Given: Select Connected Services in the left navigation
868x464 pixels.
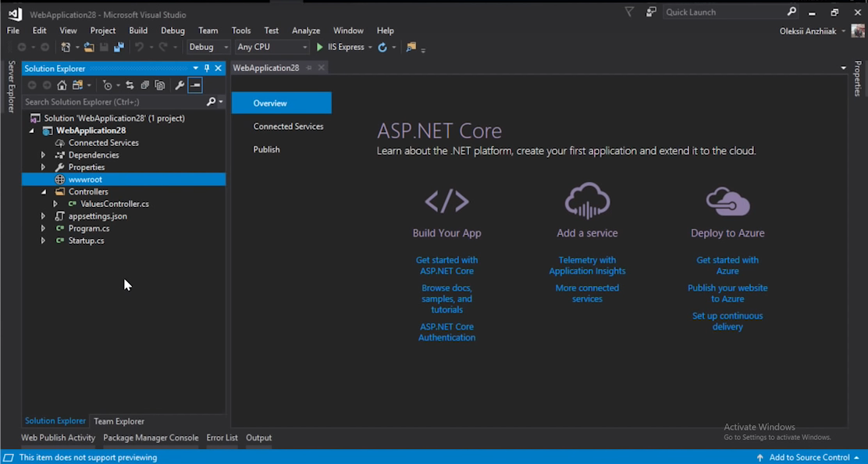Looking at the screenshot, I should point(288,127).
